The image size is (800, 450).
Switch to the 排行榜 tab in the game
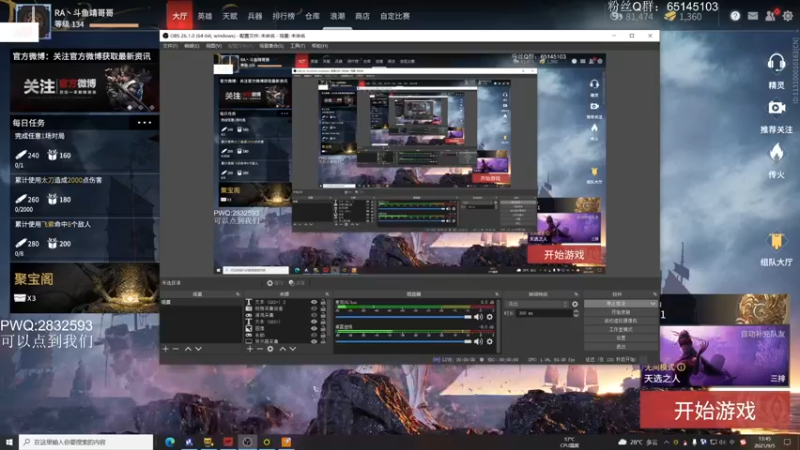[283, 16]
